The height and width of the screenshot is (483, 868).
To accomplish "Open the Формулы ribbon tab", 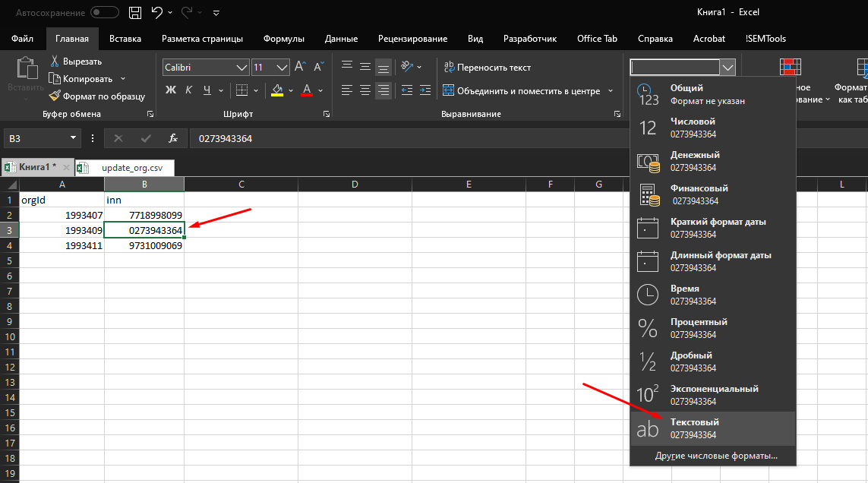I will click(284, 39).
